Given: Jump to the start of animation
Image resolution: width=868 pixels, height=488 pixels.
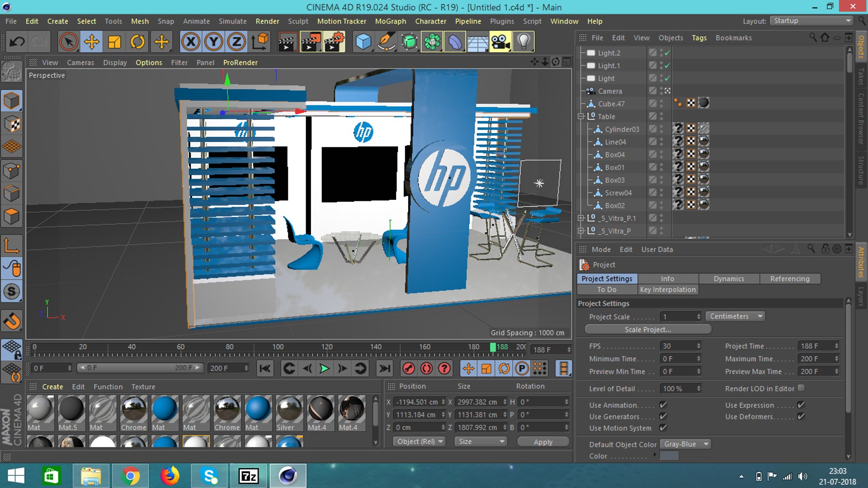Looking at the screenshot, I should [265, 369].
